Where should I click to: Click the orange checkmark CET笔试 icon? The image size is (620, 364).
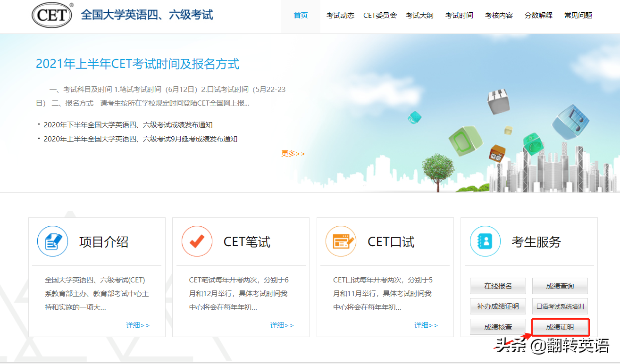coord(197,241)
